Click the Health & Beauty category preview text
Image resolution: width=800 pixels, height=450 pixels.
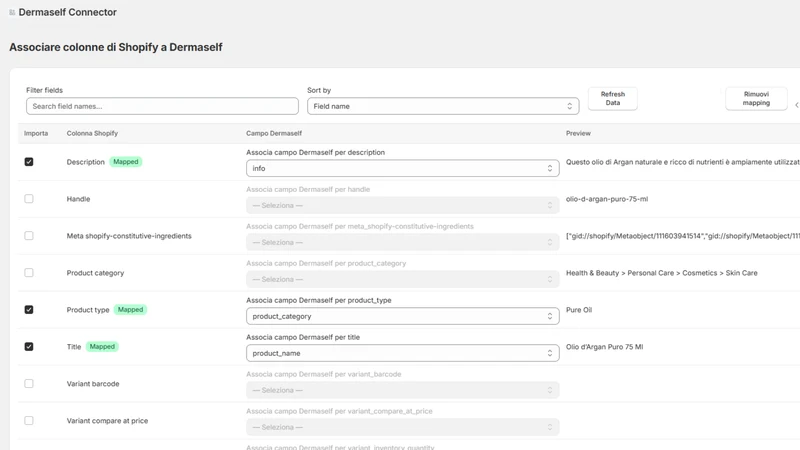[x=661, y=273]
